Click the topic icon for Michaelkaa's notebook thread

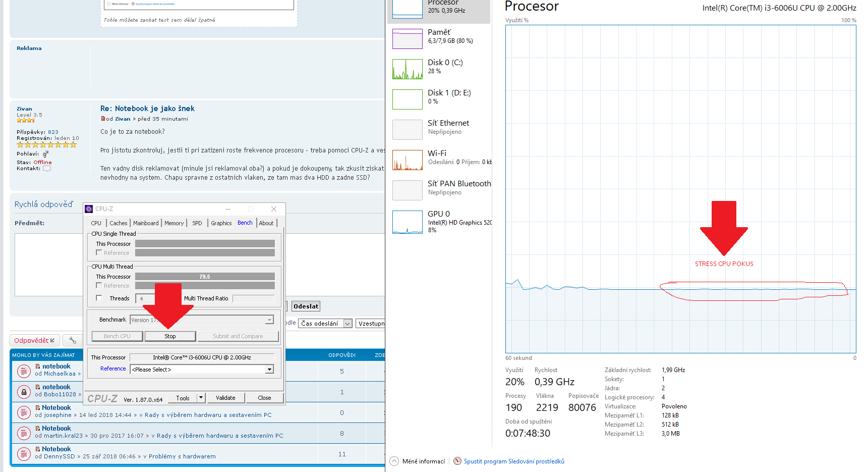pyautogui.click(x=24, y=371)
